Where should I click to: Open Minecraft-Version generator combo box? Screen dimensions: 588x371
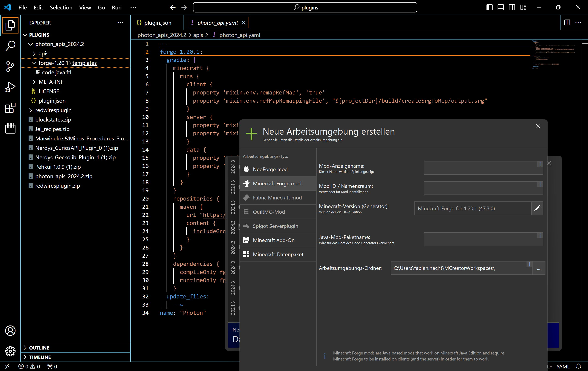point(473,208)
